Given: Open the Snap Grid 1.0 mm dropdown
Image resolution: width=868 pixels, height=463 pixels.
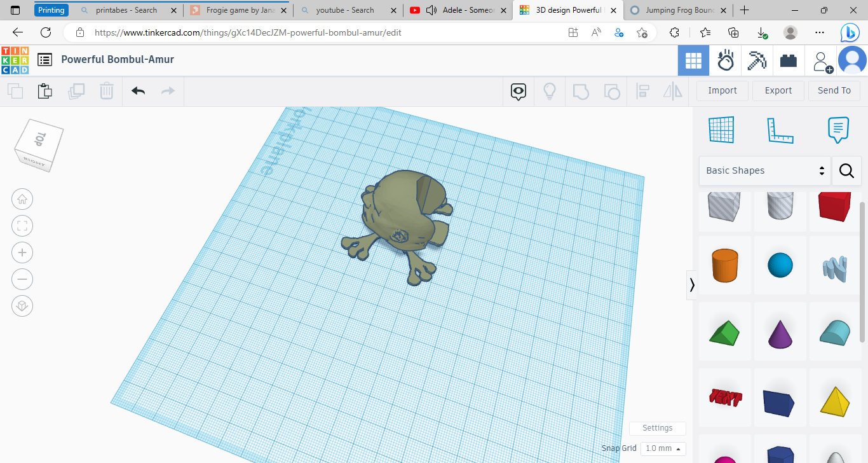Looking at the screenshot, I should coord(663,448).
